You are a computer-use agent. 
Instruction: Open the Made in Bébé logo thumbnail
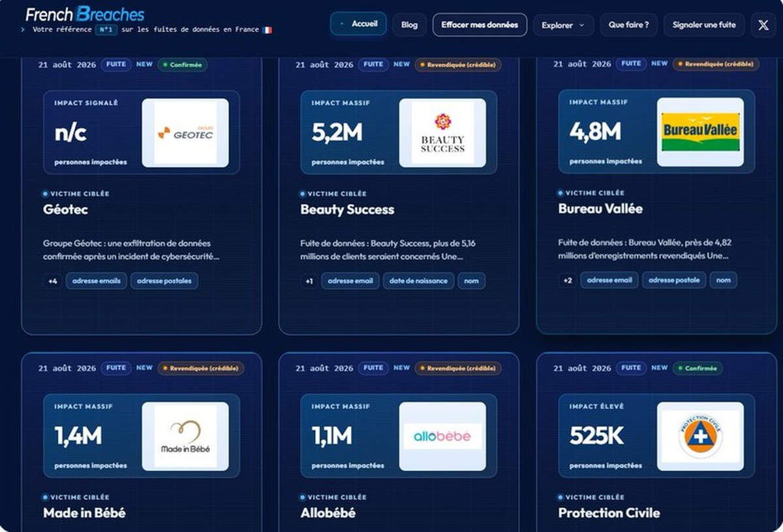185,436
